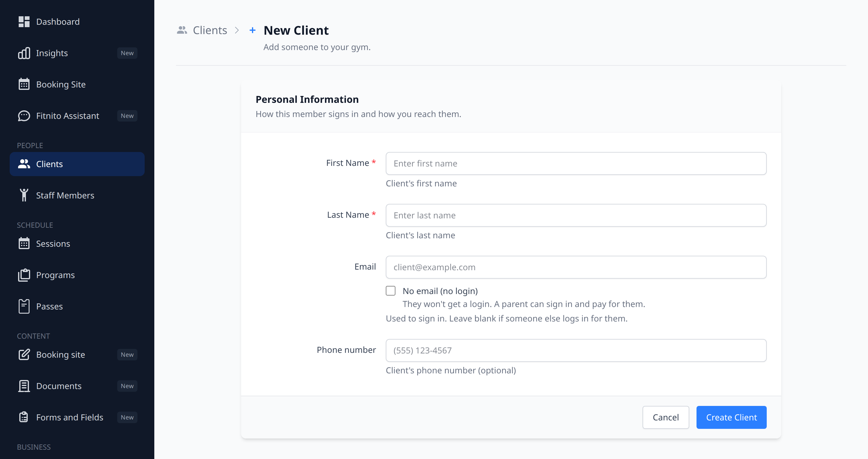Click the Staff Members person icon
This screenshot has width=868, height=459.
click(x=24, y=195)
